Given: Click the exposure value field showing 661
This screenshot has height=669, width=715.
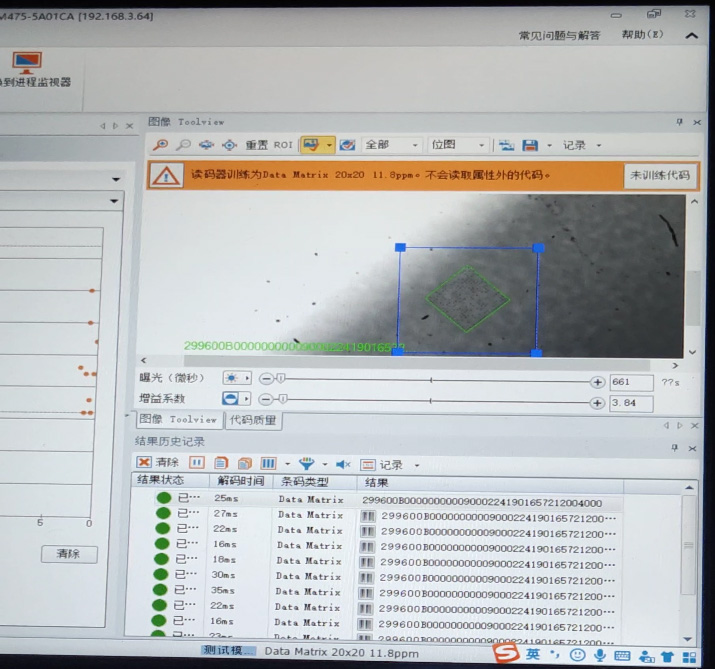Looking at the screenshot, I should pyautogui.click(x=631, y=382).
